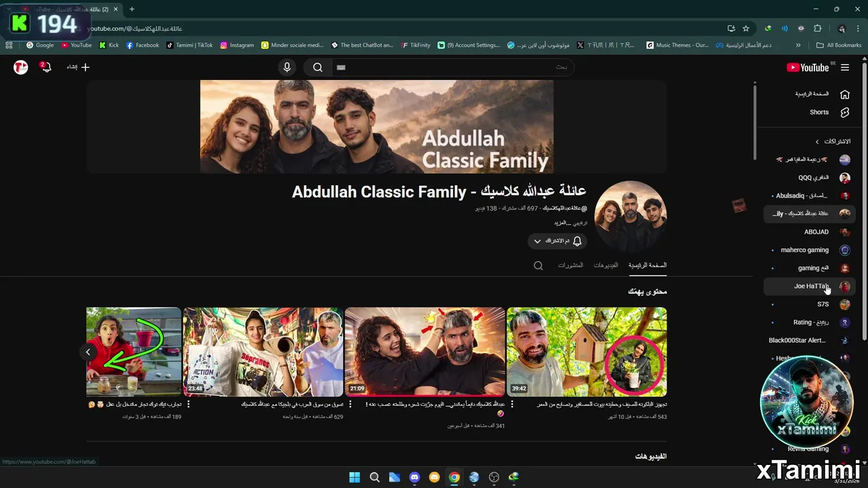The image size is (868, 488).
Task: Open the Chrome extensions puzzle icon
Action: pos(817,28)
